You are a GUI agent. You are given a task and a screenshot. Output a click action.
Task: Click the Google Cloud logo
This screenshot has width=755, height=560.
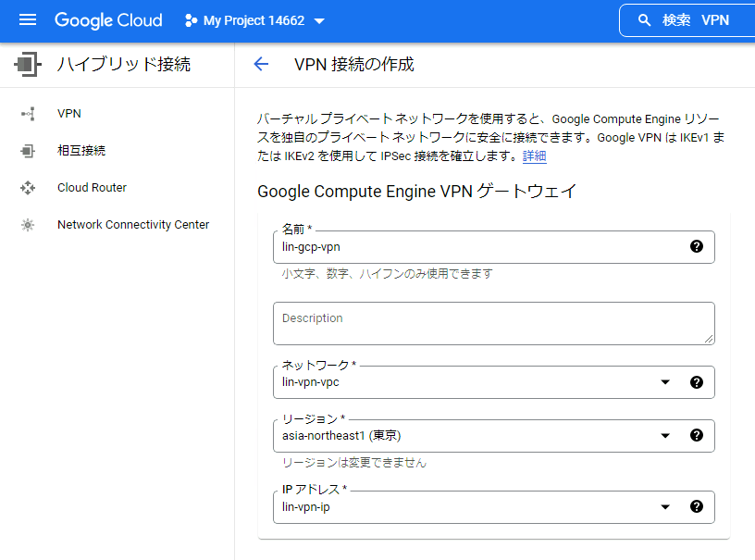[x=108, y=20]
